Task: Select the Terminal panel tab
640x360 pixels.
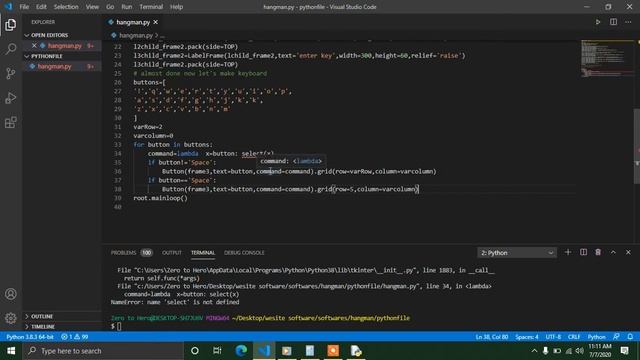Action: pos(203,253)
